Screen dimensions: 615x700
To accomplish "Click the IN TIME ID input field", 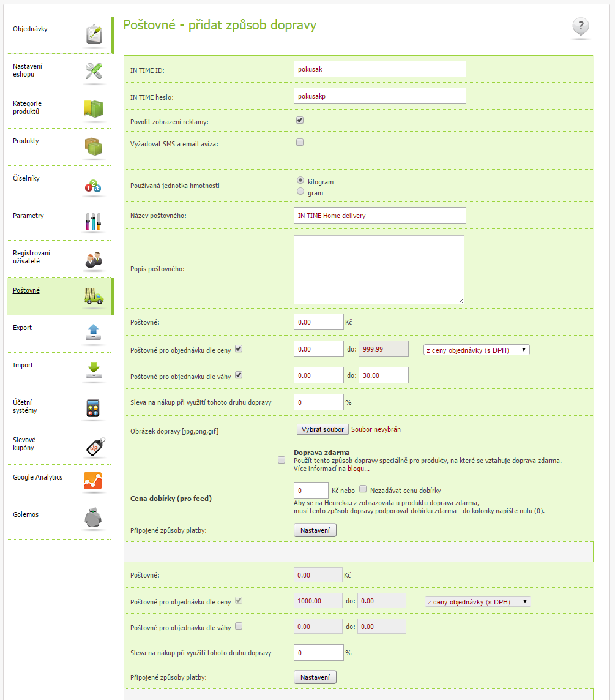I will [x=380, y=69].
